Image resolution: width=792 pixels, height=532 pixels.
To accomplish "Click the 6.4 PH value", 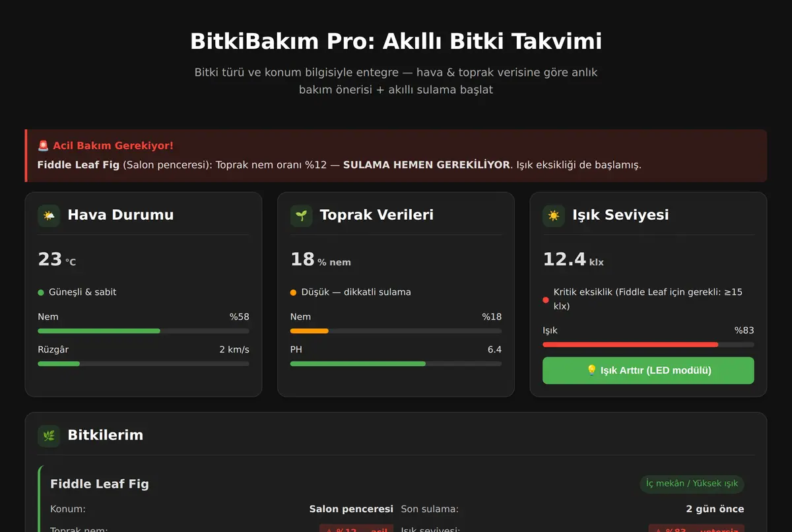I will [494, 350].
